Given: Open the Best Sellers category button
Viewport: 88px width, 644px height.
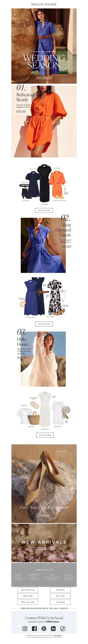Looking at the screenshot, I should (x=28, y=602).
